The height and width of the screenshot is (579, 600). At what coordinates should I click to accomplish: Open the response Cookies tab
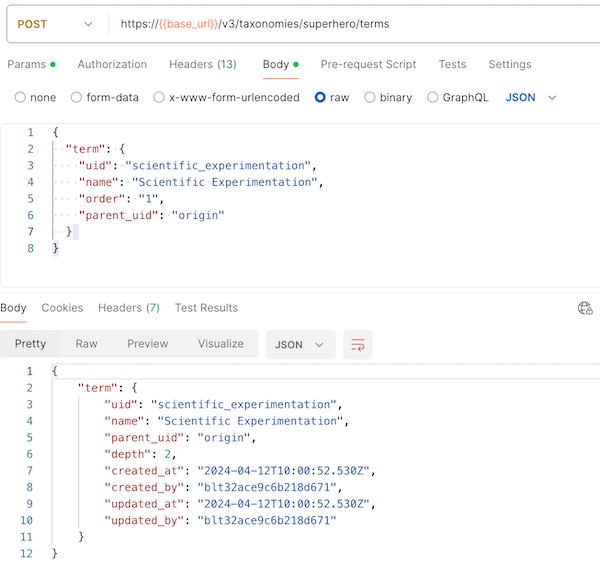(x=62, y=308)
